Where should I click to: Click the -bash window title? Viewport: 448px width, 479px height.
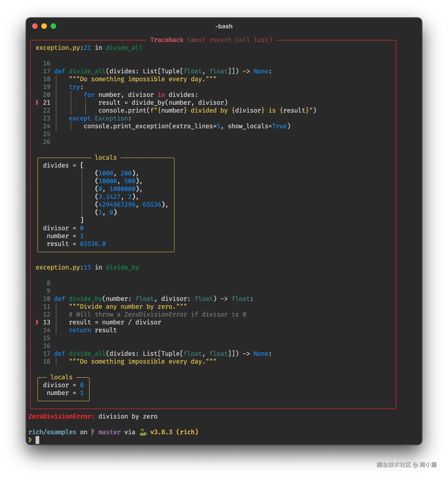pyautogui.click(x=224, y=26)
